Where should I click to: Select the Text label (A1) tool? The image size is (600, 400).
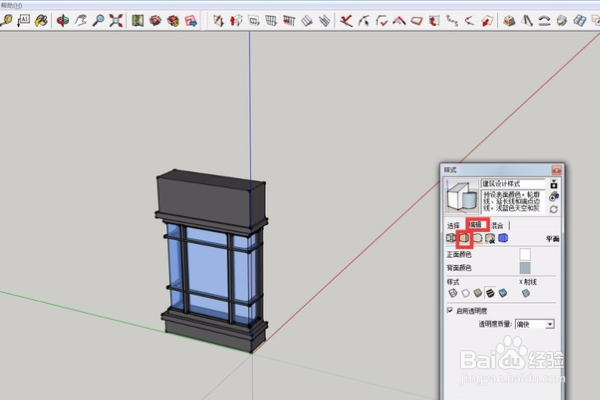coord(24,20)
